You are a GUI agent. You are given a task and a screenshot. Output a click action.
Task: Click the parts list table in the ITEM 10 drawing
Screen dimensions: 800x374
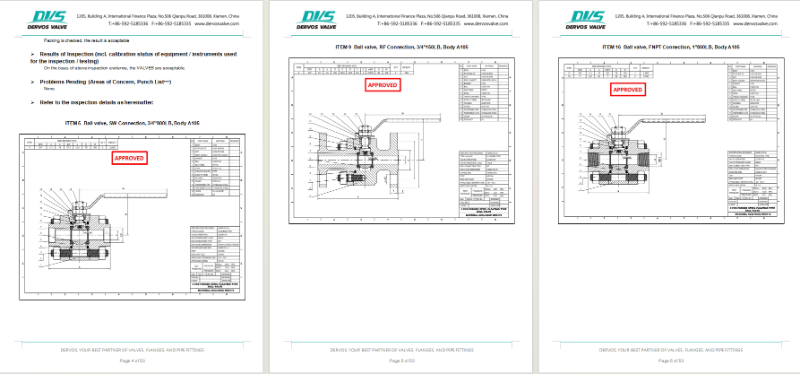(x=754, y=92)
